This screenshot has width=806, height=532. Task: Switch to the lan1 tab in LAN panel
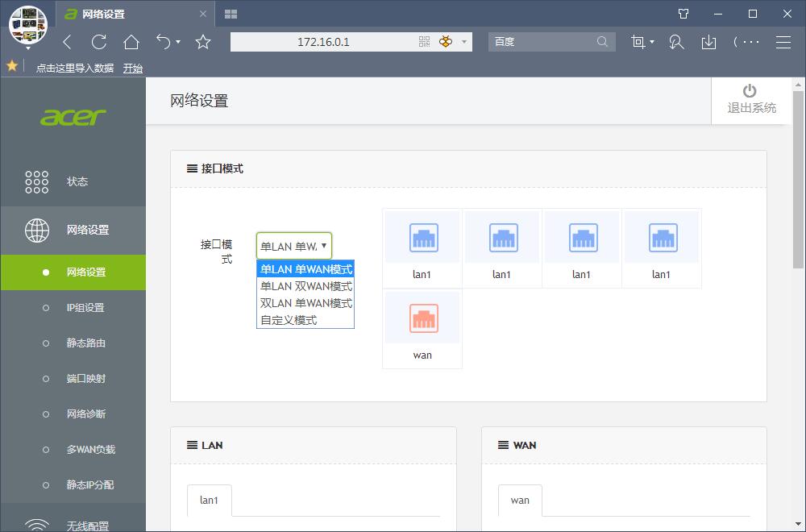(209, 501)
